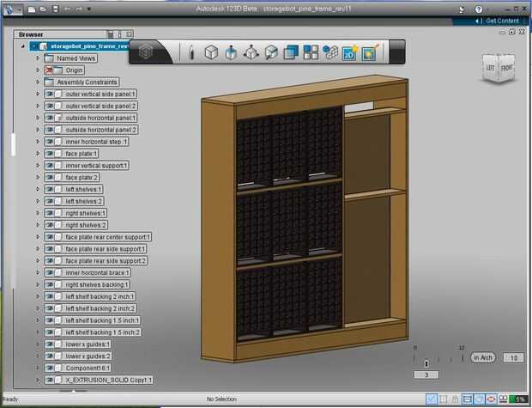Select the overlapping squares combine tool icon
532x408 pixels.
pos(291,52)
